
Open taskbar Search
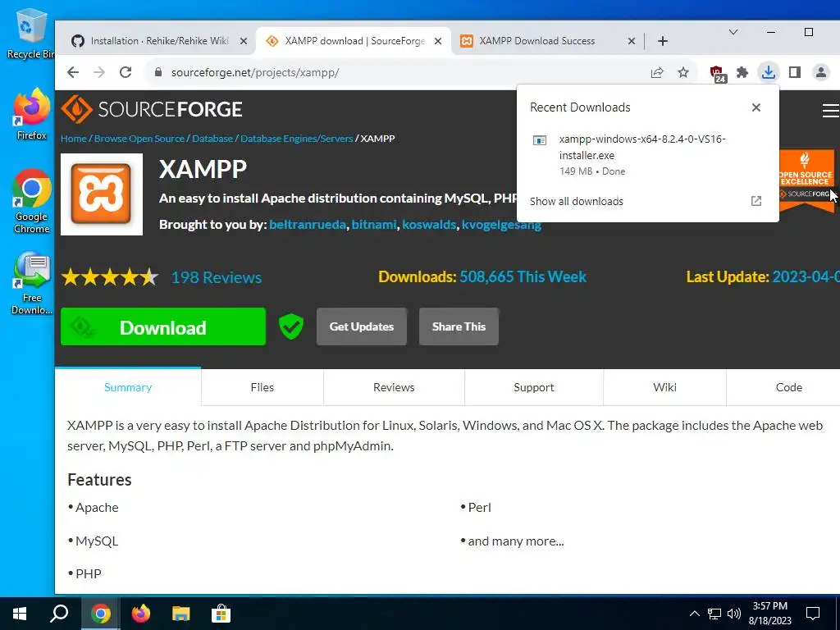point(59,614)
